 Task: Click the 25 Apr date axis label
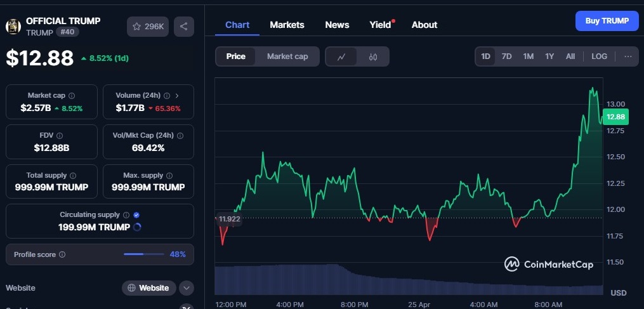(419, 305)
